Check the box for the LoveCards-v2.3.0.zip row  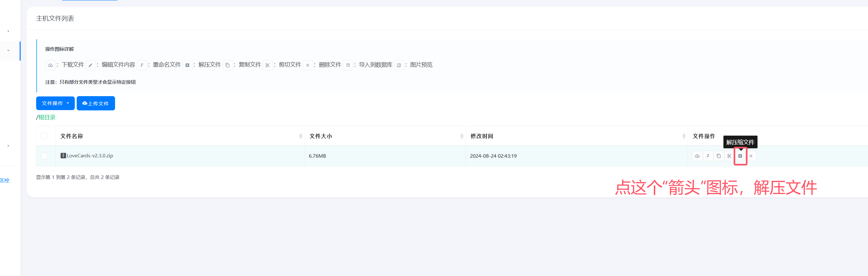(44, 156)
